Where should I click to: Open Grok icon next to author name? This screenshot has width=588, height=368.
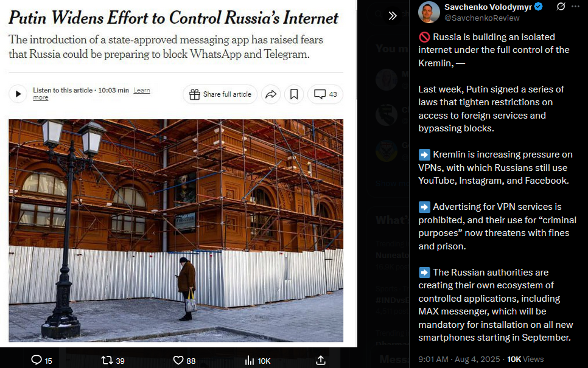click(x=561, y=6)
